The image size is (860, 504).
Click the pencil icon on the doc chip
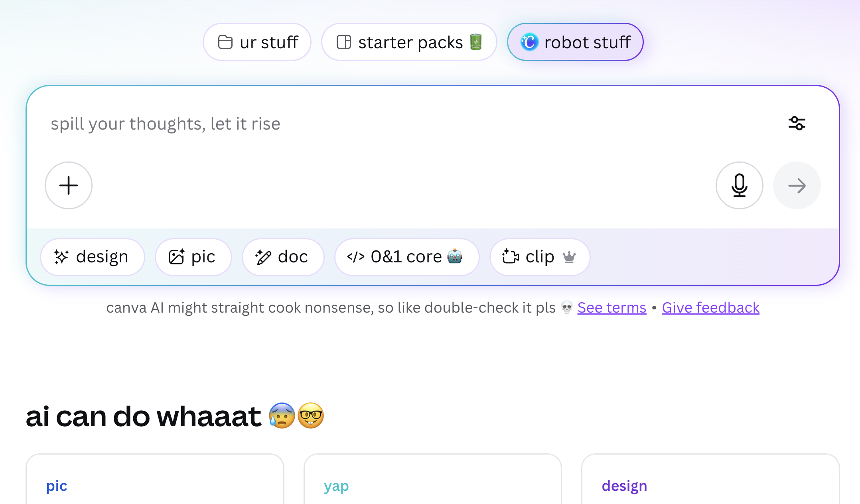(263, 257)
